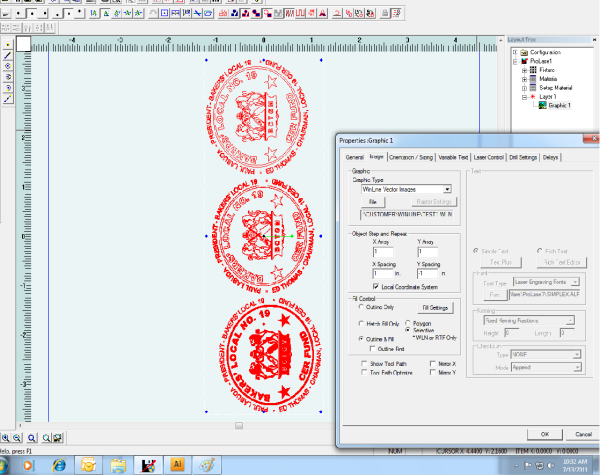Expand the Fixture tree node
The image size is (600, 476).
pyautogui.click(x=525, y=70)
